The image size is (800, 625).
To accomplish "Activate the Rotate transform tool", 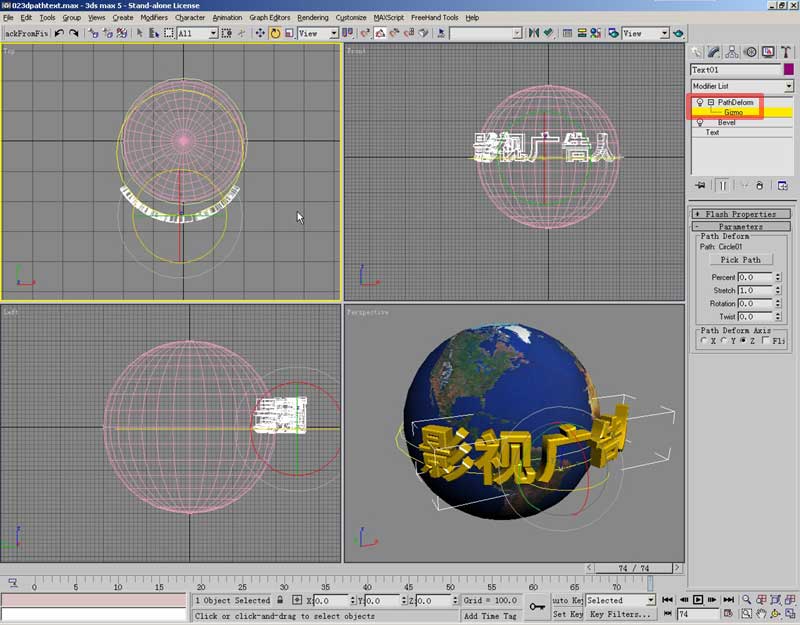I will point(275,33).
